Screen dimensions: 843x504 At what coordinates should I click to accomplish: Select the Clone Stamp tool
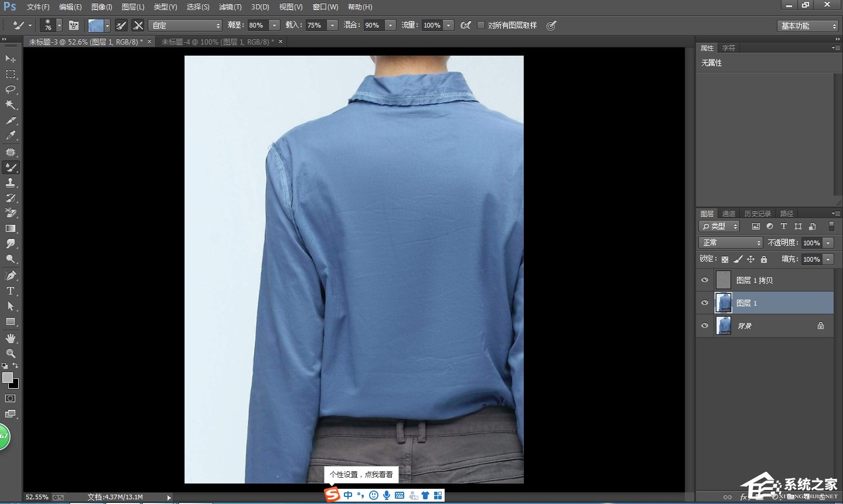click(11, 183)
